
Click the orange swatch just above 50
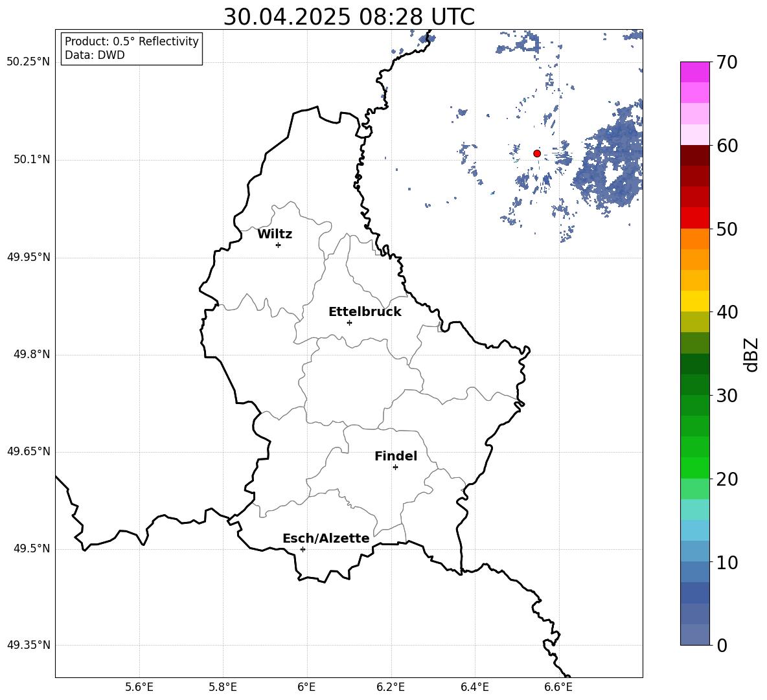click(x=694, y=238)
